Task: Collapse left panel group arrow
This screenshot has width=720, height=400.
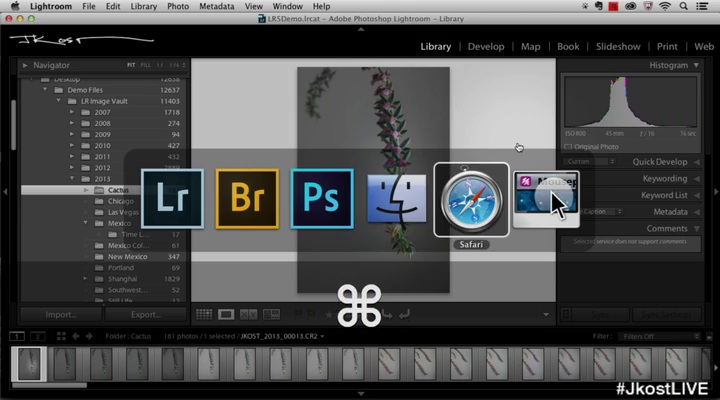Action: 5,192
